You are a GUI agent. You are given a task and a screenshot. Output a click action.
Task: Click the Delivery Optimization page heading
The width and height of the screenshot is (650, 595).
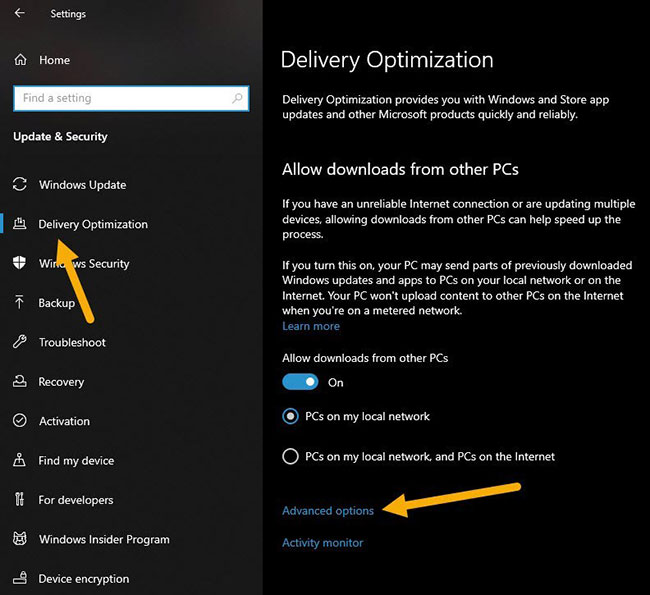click(x=387, y=60)
